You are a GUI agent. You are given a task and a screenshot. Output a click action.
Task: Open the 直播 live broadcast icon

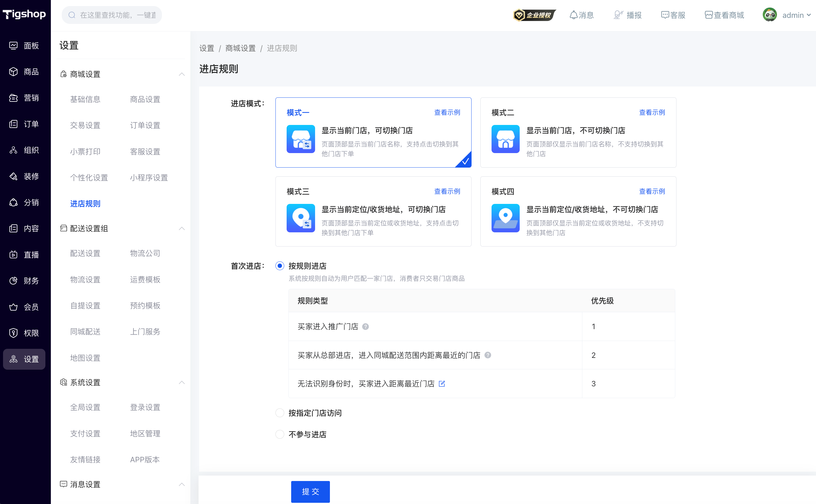point(13,255)
